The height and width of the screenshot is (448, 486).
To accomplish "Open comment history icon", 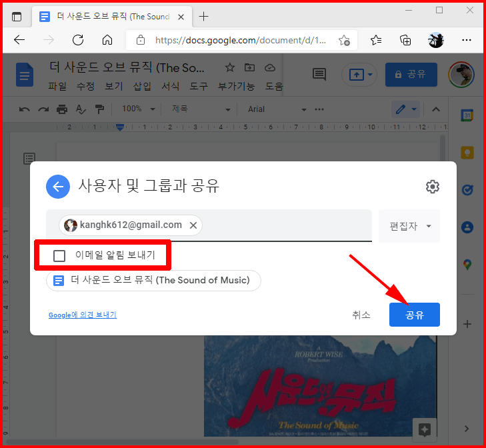I will [319, 75].
